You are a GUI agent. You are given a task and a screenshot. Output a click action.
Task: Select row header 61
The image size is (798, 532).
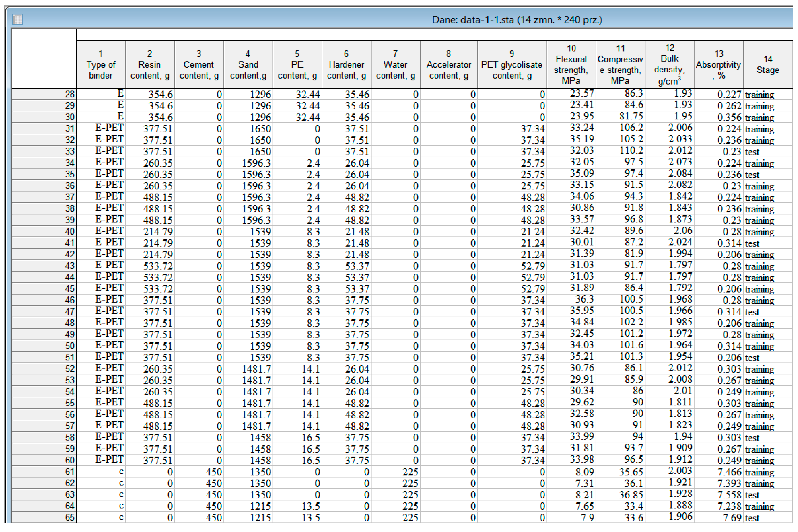[x=44, y=472]
